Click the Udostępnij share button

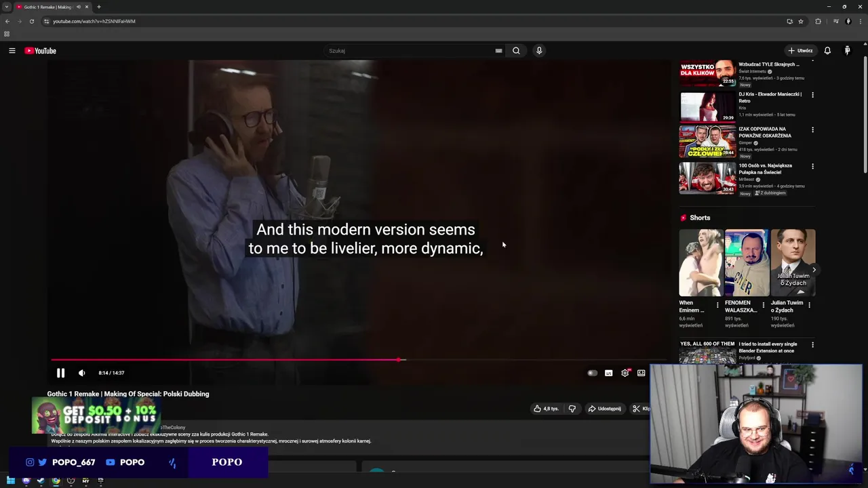tap(604, 409)
